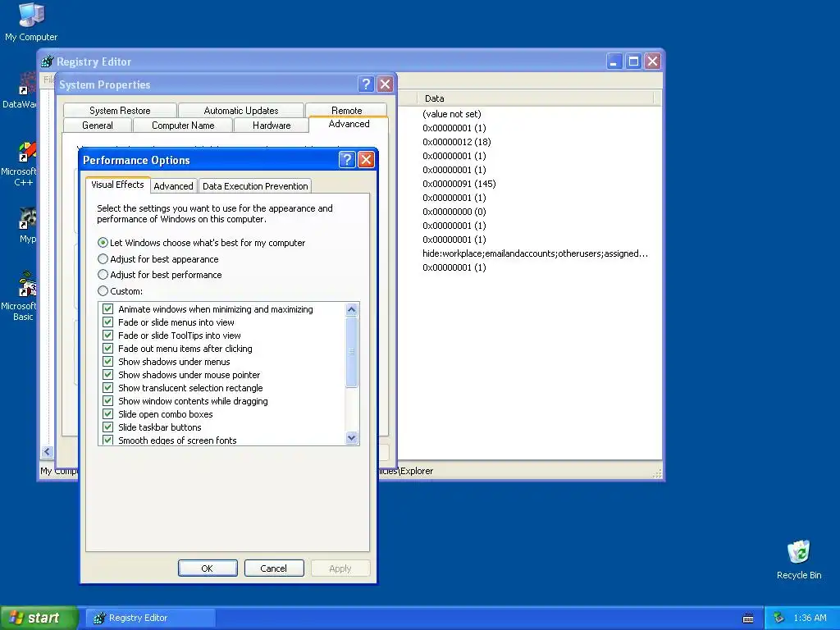Click the 1:36 AM system clock
Viewport: 840px width, 630px height.
[x=810, y=618]
